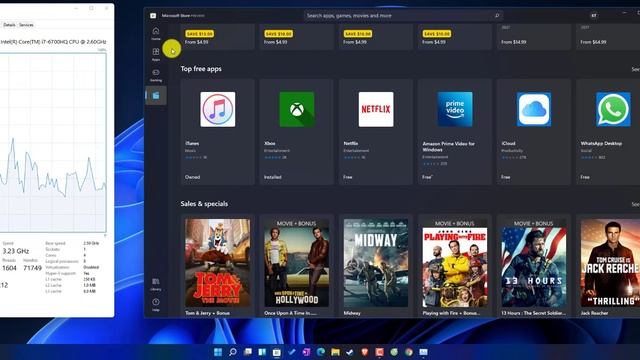Image resolution: width=640 pixels, height=360 pixels.
Task: Click Microsoft Store taskbar icon
Action: click(x=277, y=352)
